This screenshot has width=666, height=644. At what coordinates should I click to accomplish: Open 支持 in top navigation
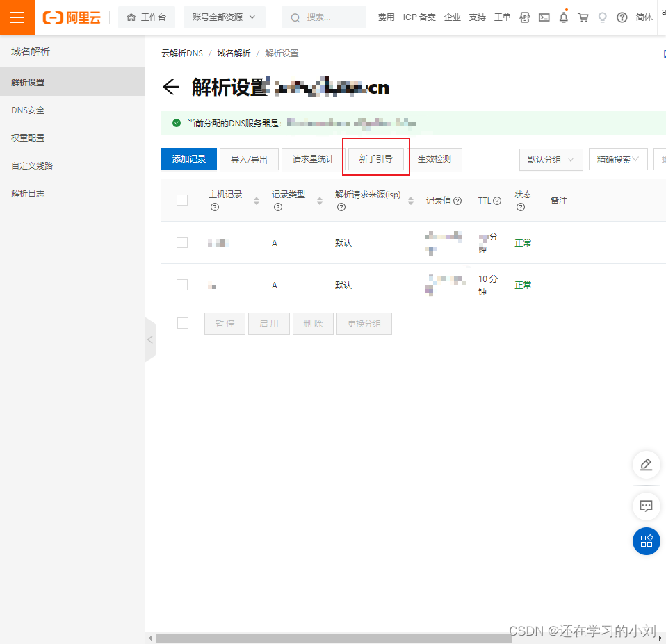478,17
